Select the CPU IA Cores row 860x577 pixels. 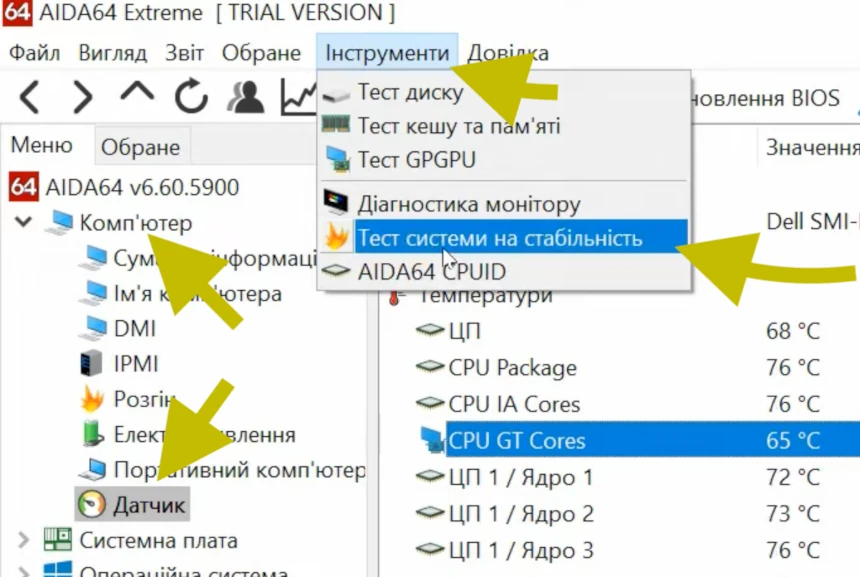point(620,404)
